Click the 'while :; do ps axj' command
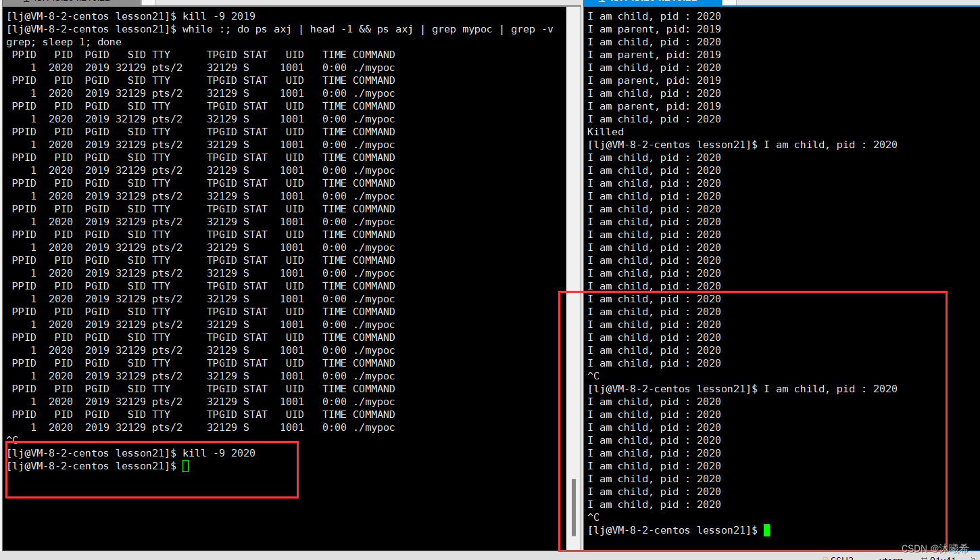The width and height of the screenshot is (980, 560). pyautogui.click(x=280, y=29)
